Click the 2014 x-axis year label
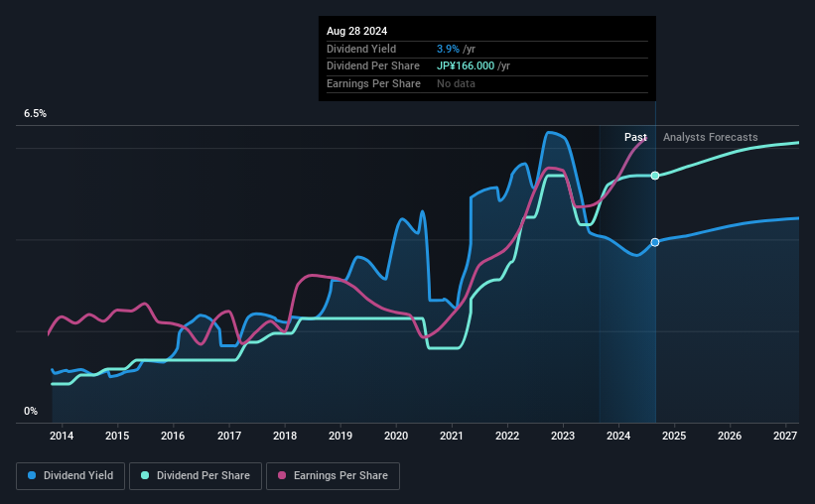The image size is (815, 504). tap(62, 436)
